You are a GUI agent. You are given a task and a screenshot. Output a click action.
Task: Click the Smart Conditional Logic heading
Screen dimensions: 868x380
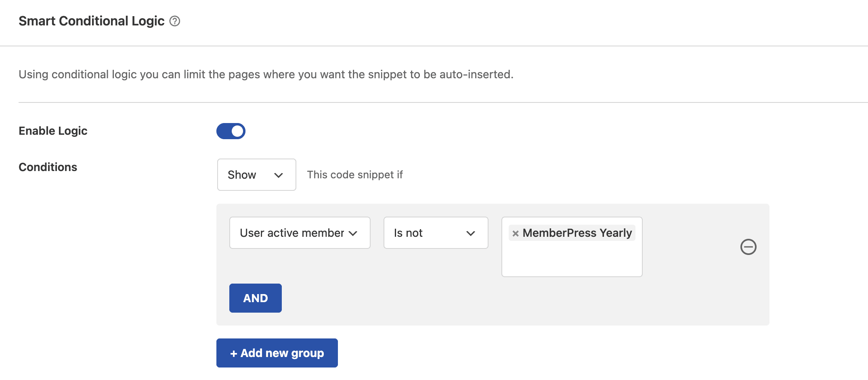click(92, 21)
